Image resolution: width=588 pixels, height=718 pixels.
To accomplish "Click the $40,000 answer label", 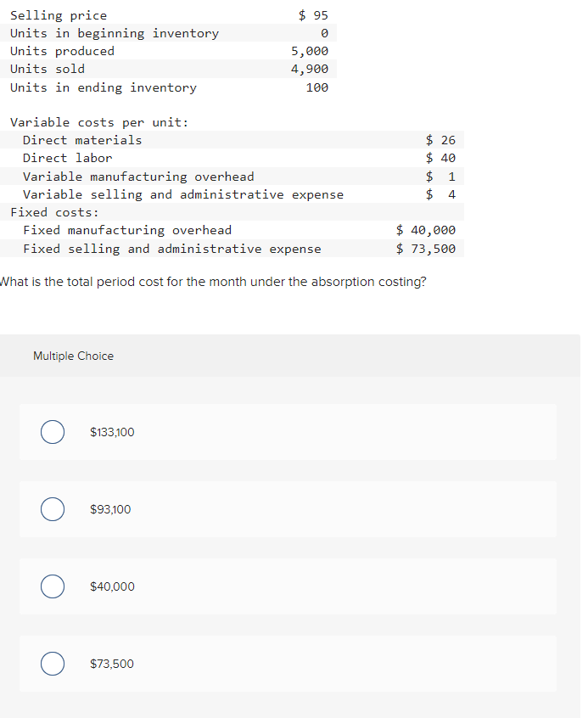I will point(112,586).
